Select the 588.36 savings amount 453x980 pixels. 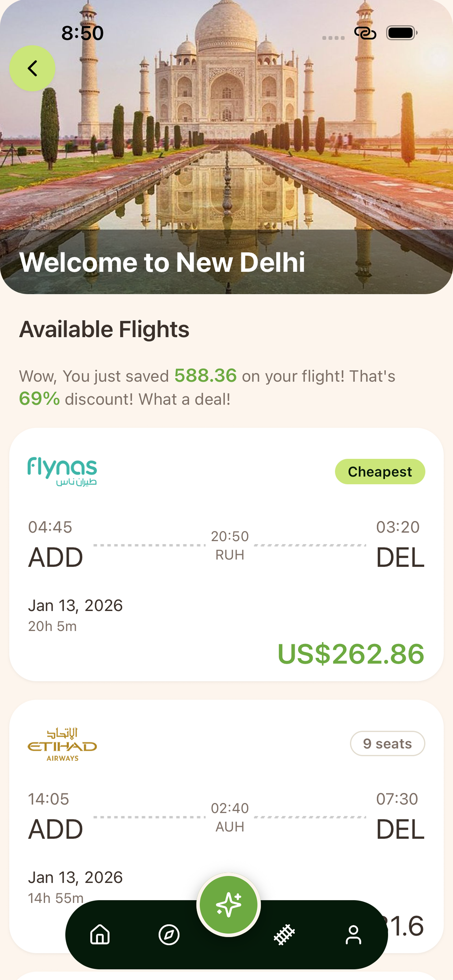pos(206,376)
